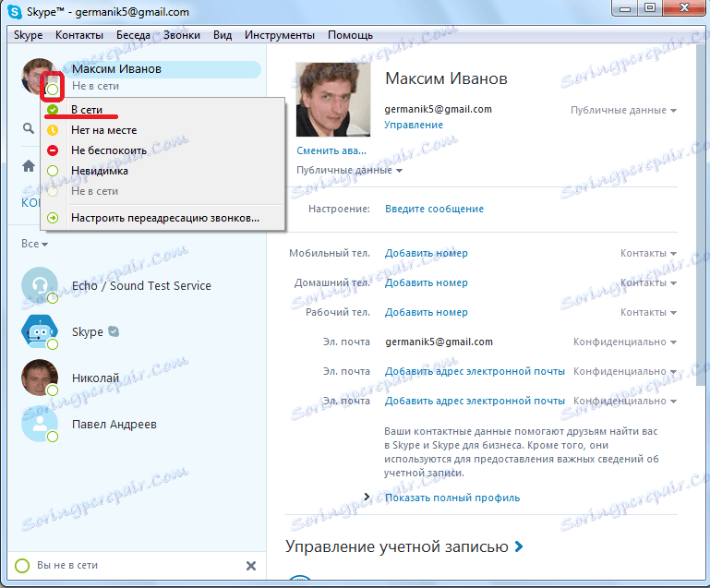Select the Павел Андреев contact name

(x=114, y=424)
